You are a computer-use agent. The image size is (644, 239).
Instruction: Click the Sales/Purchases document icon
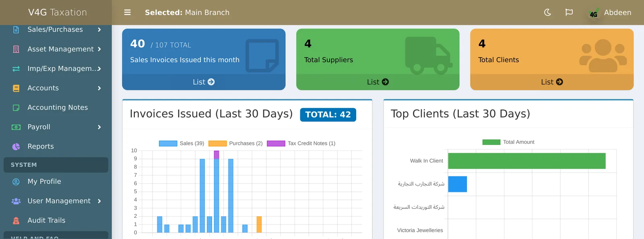(16, 30)
